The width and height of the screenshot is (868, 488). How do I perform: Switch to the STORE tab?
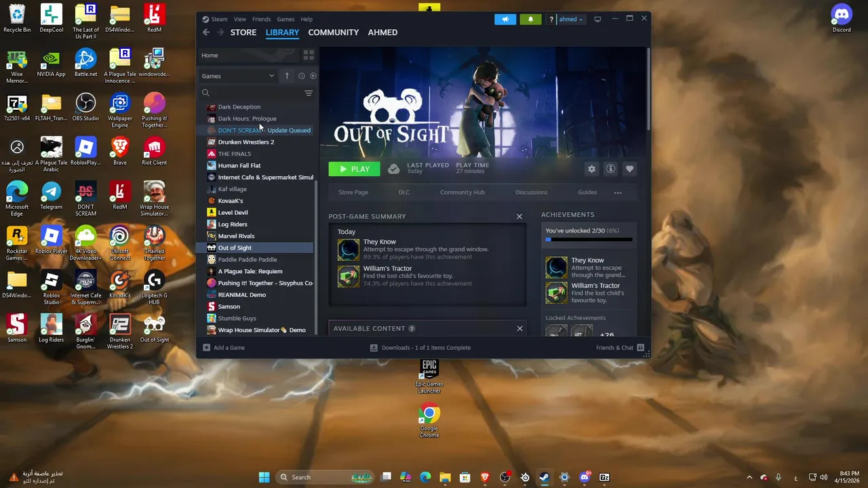pos(243,32)
